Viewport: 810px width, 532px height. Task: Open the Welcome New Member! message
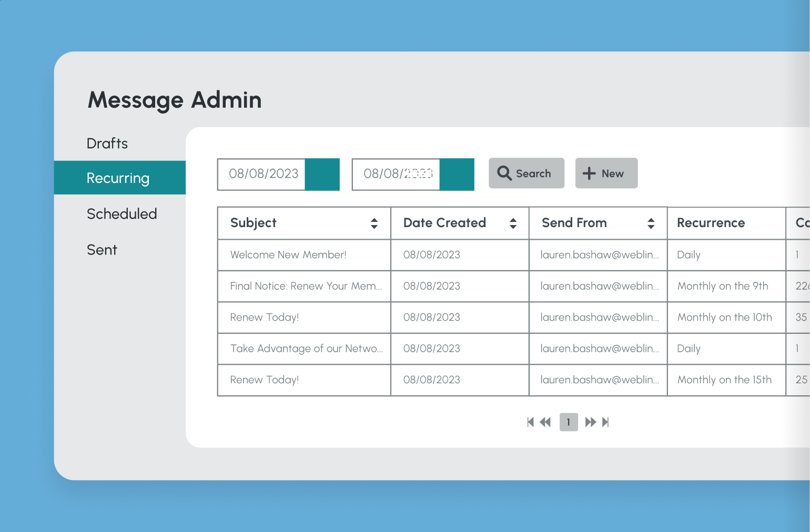point(288,255)
